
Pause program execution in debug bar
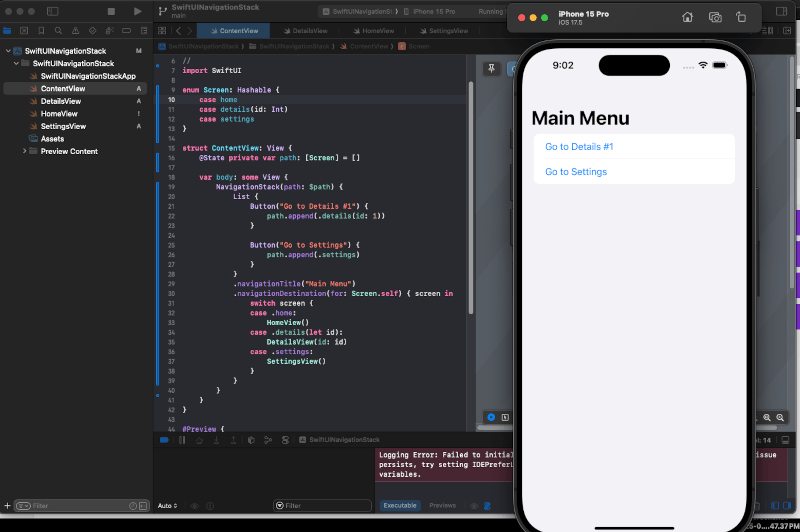click(182, 440)
